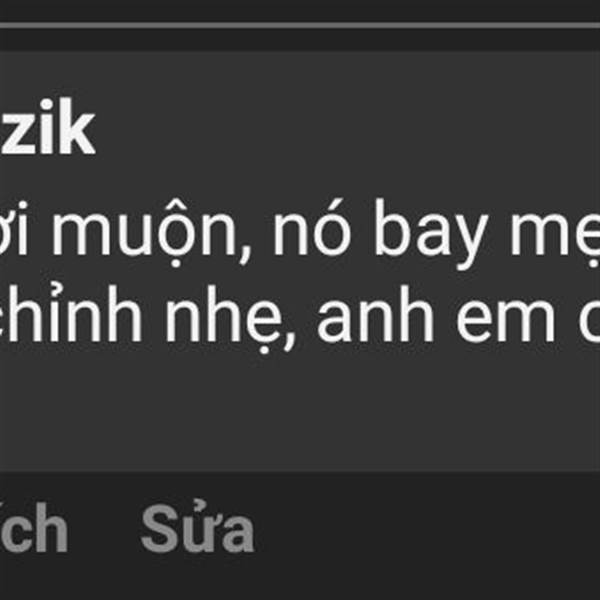Click the word chỉnh in the second line
600x600 pixels.
[x=70, y=314]
